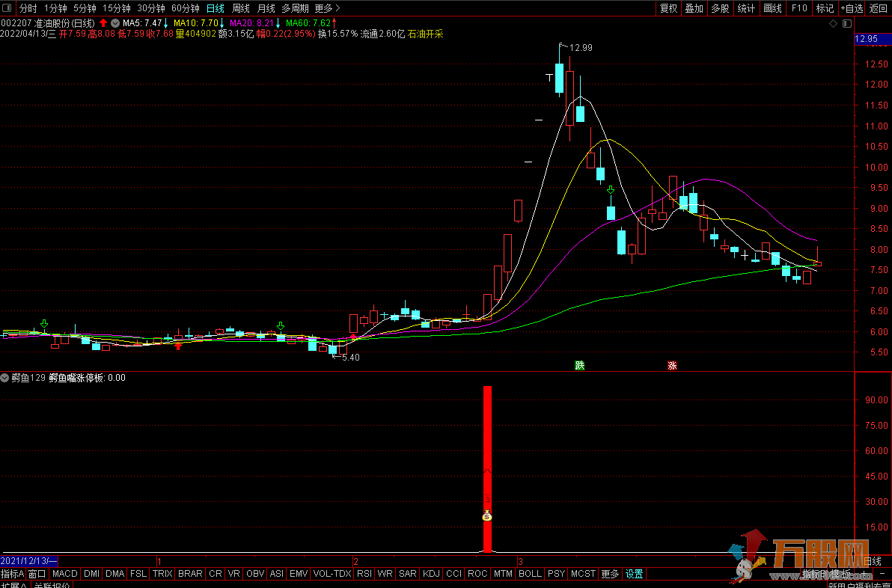Select the CCI indicator
The image size is (892, 588).
tap(454, 574)
